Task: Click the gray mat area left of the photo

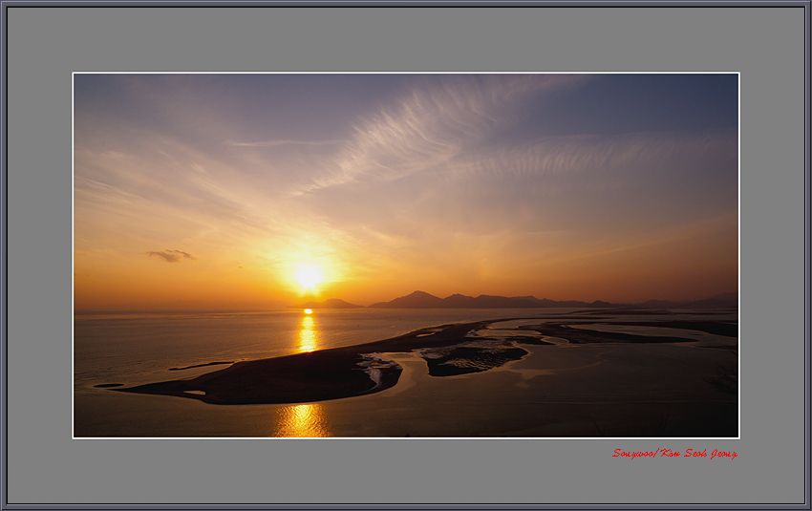Action: coord(40,255)
